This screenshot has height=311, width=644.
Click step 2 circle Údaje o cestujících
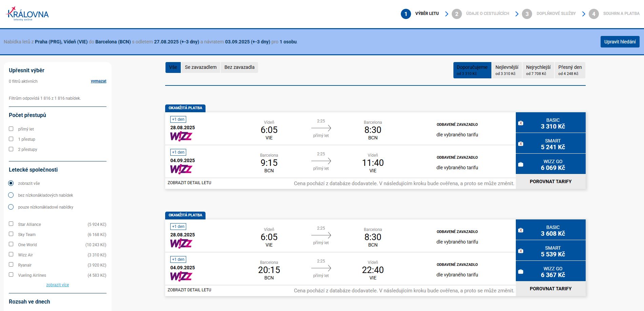tap(456, 14)
